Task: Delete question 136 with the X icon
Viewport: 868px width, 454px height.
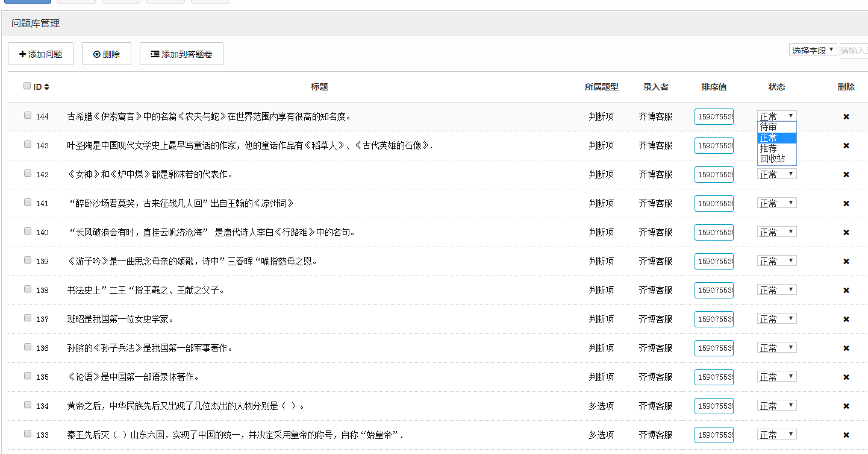Action: point(846,348)
